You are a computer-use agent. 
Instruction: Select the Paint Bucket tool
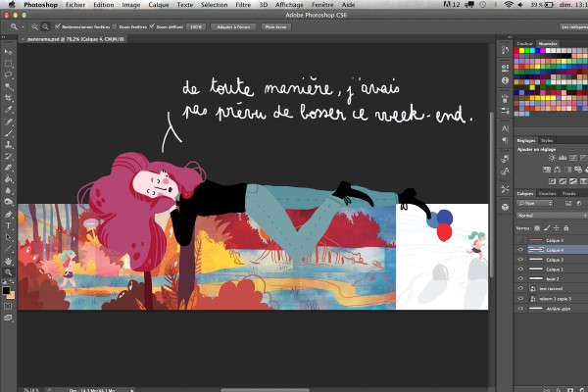pos(8,179)
